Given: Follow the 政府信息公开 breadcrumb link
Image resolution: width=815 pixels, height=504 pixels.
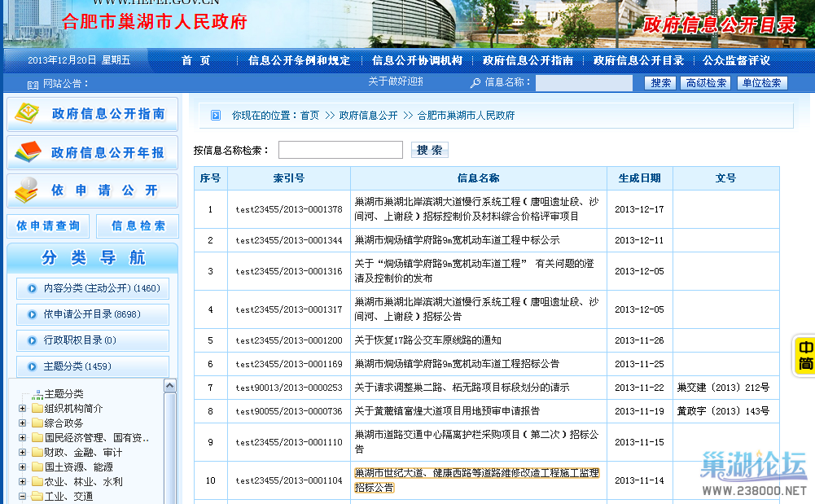Looking at the screenshot, I should pyautogui.click(x=369, y=116).
